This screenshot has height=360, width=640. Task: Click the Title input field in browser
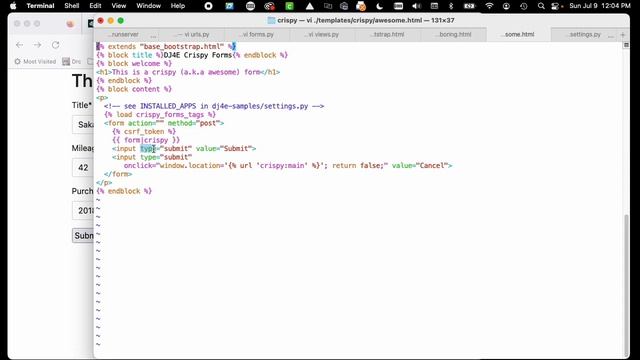tap(83, 124)
